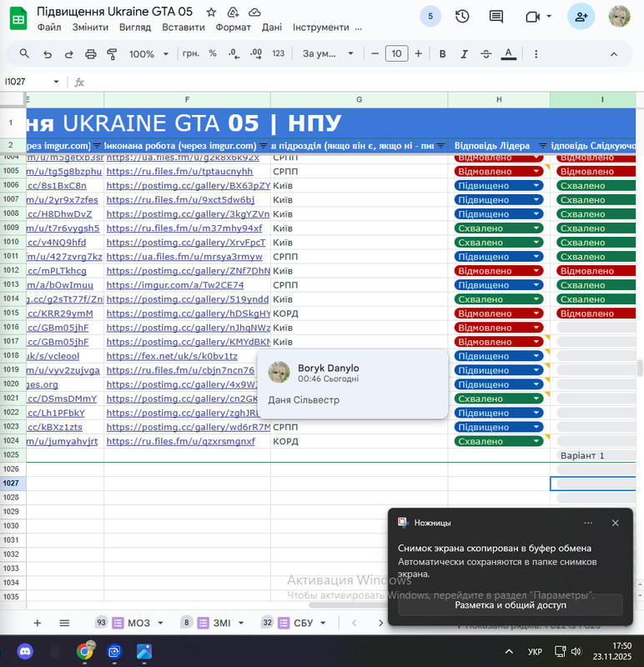Star the document Підвищення Ukraine GTA 05
Viewport: 644px width, 667px height.
pyautogui.click(x=211, y=13)
